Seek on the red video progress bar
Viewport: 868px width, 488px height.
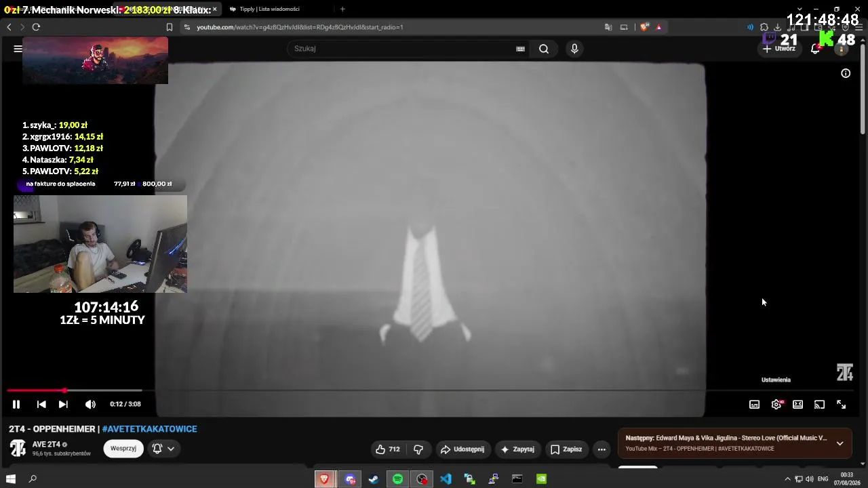tap(35, 390)
